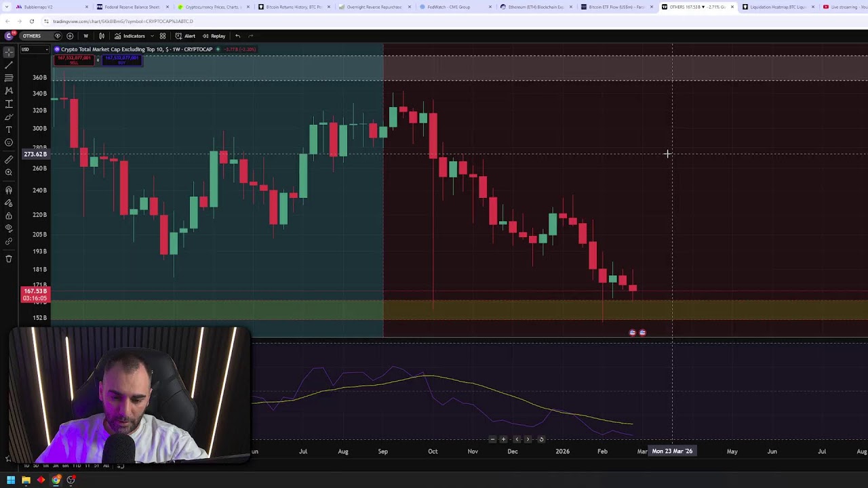Select the crosshair cursor tool
Viewport: 868px width, 488px height.
point(9,52)
